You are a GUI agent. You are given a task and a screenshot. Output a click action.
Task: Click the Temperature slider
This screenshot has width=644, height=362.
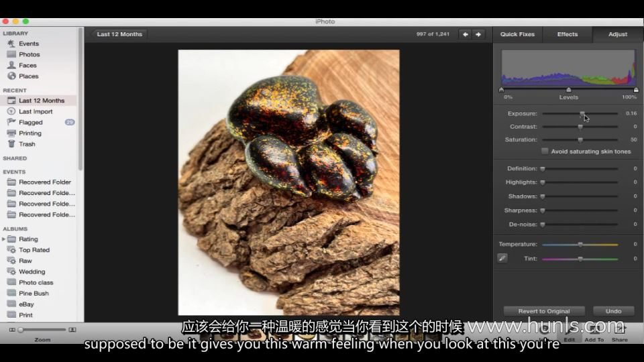580,245
